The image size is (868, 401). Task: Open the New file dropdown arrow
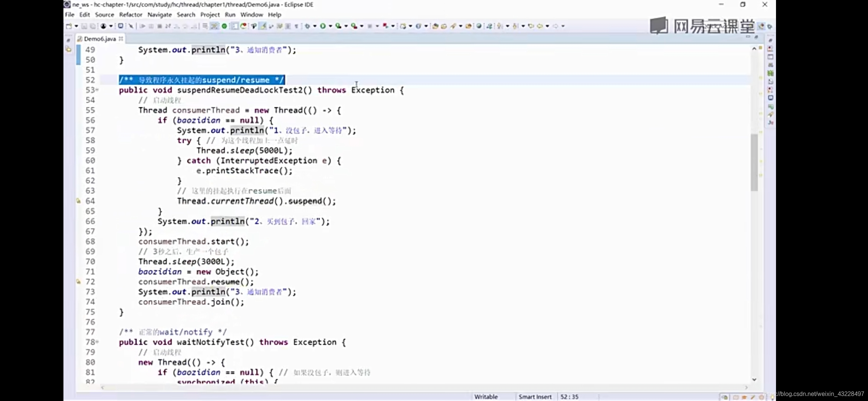[76, 26]
